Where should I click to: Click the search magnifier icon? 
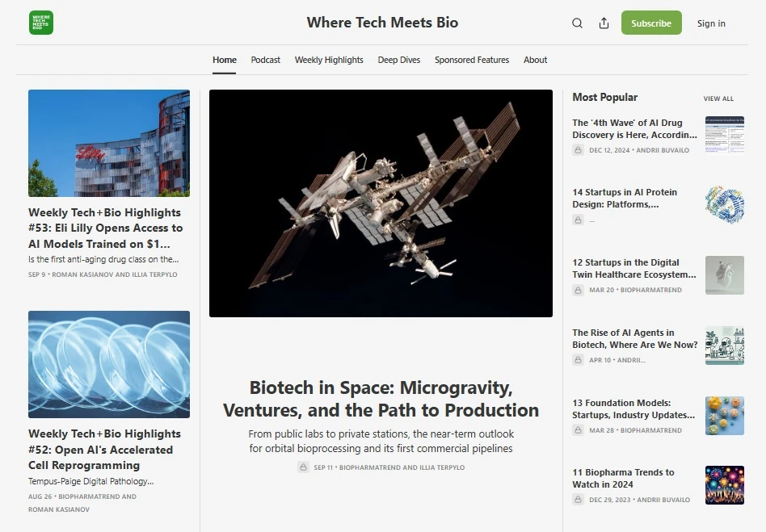click(x=577, y=23)
